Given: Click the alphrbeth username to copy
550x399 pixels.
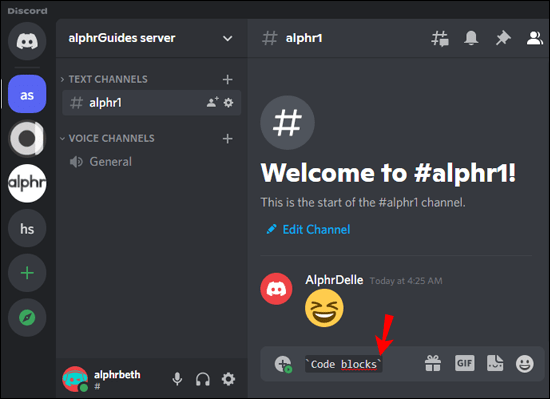Looking at the screenshot, I should 117,374.
